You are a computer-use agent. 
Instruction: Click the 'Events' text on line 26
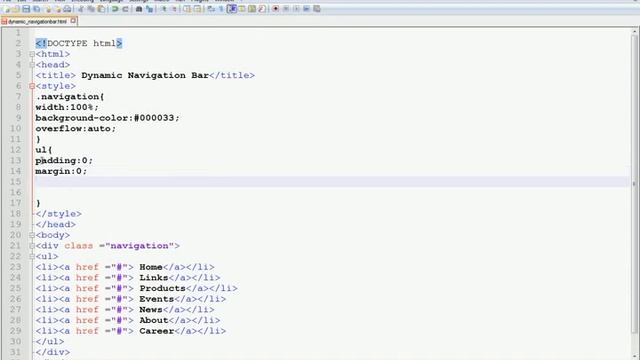coord(157,299)
